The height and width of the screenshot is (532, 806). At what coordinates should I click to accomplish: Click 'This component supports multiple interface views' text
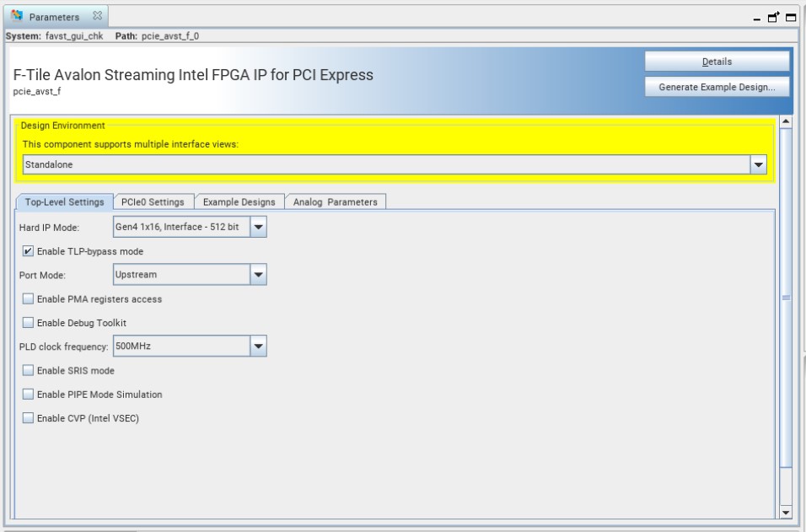(131, 144)
